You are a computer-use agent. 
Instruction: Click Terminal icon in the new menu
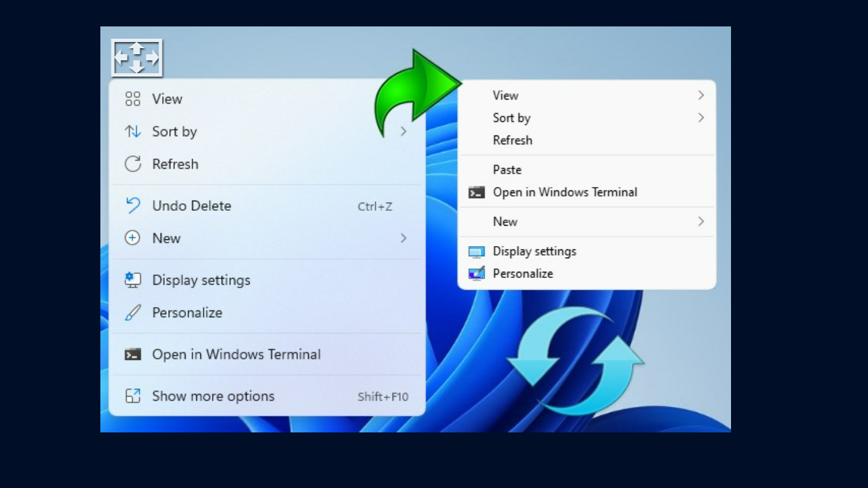[x=133, y=354]
